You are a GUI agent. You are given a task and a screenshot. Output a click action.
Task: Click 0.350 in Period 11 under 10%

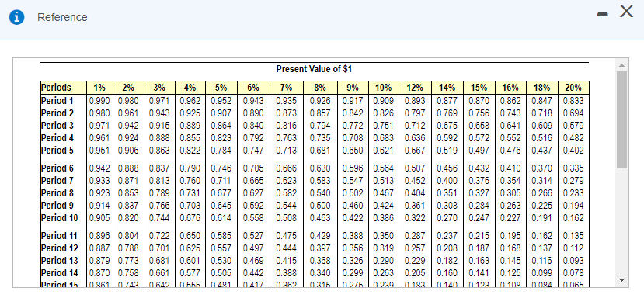(384, 236)
